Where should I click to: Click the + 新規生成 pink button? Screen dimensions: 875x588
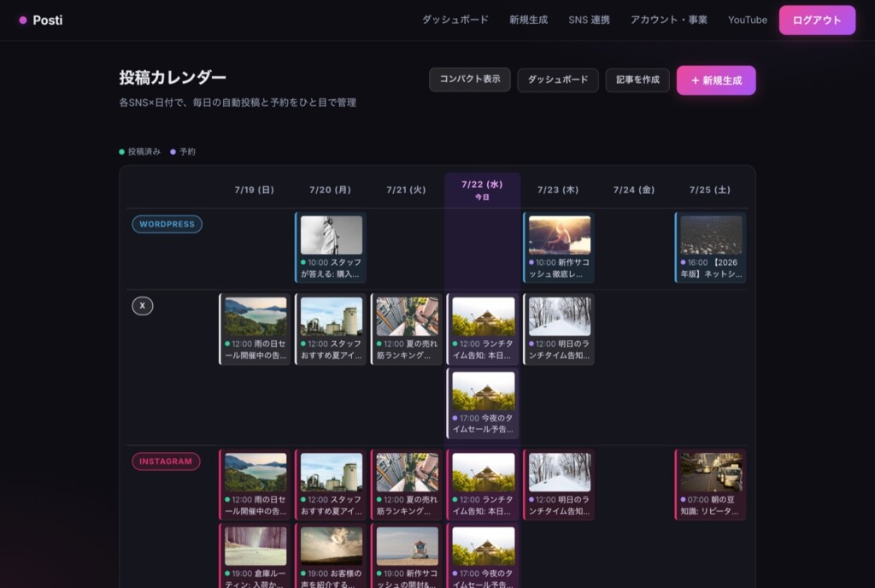716,80
